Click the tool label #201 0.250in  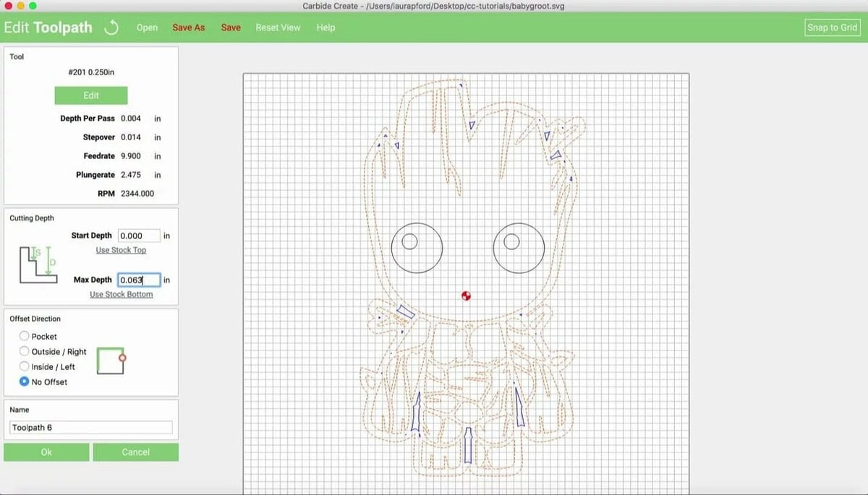91,73
